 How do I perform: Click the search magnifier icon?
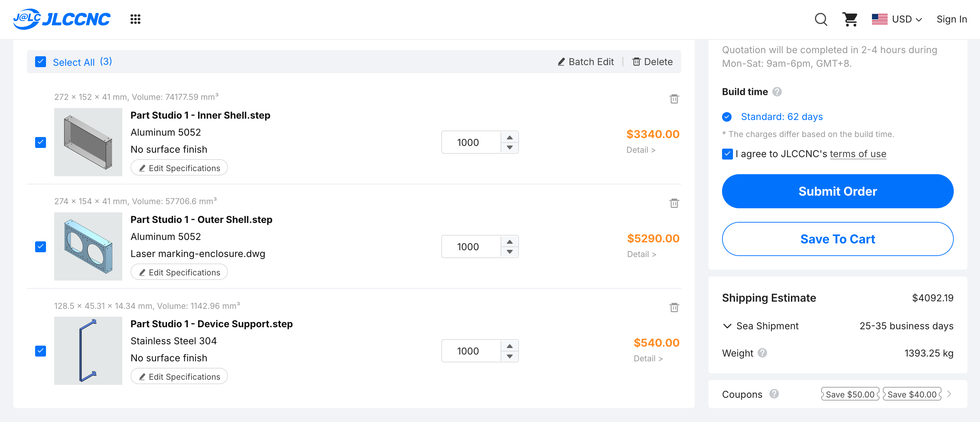click(x=821, y=19)
